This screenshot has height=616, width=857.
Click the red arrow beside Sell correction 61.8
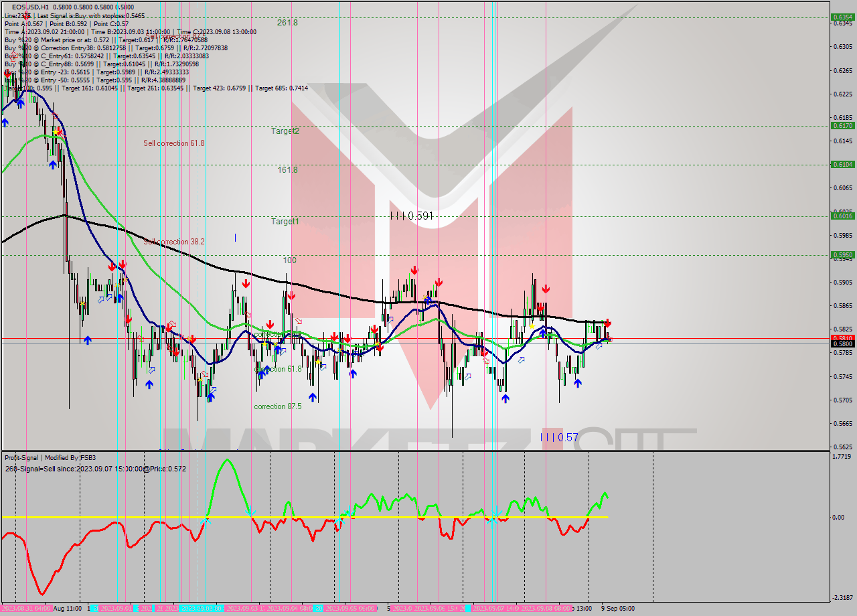click(x=59, y=132)
